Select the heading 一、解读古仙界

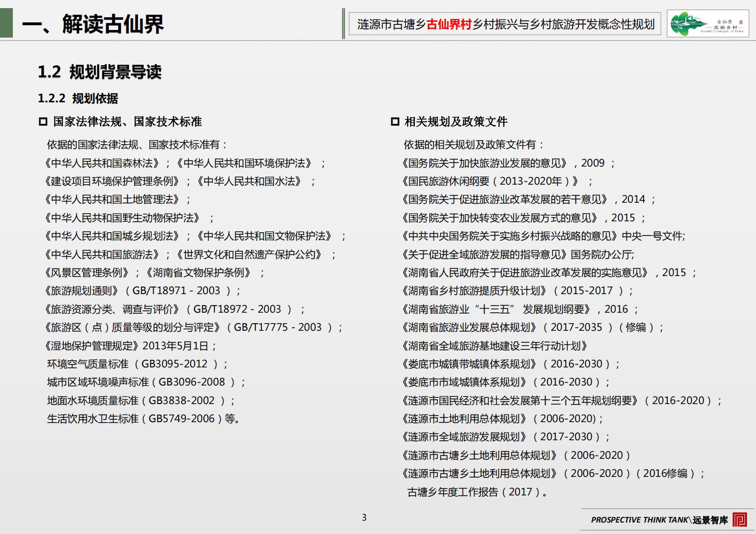[93, 24]
